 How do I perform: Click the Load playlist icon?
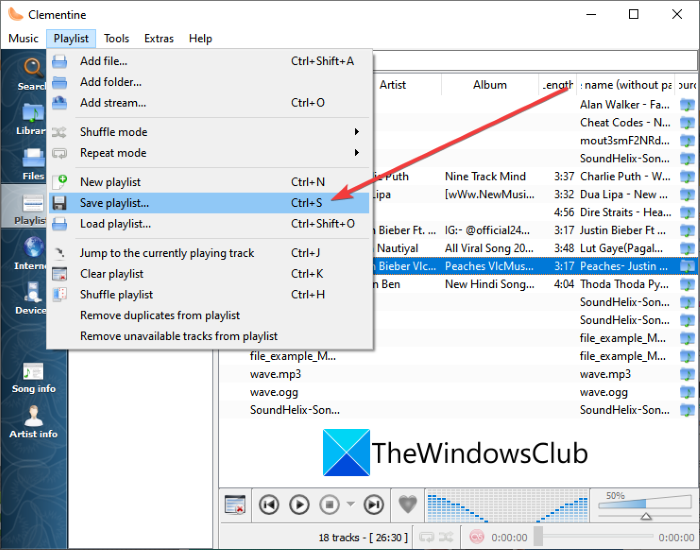coord(59,224)
